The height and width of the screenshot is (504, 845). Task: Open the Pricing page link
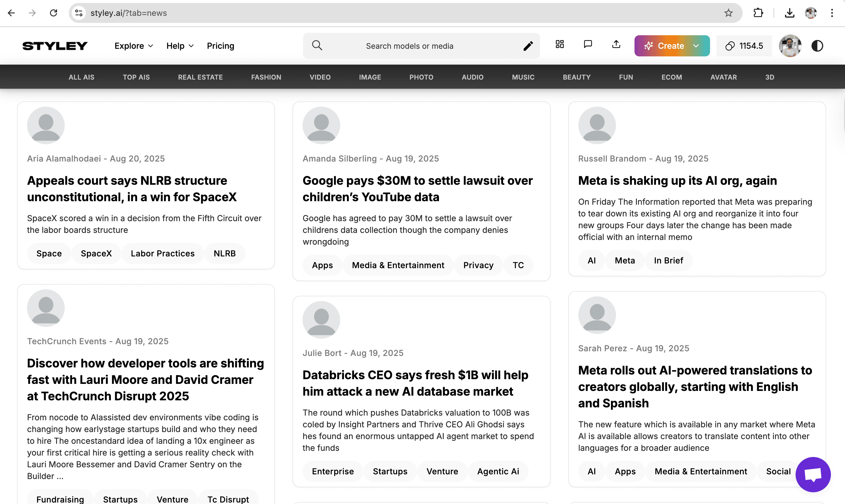[x=220, y=46]
